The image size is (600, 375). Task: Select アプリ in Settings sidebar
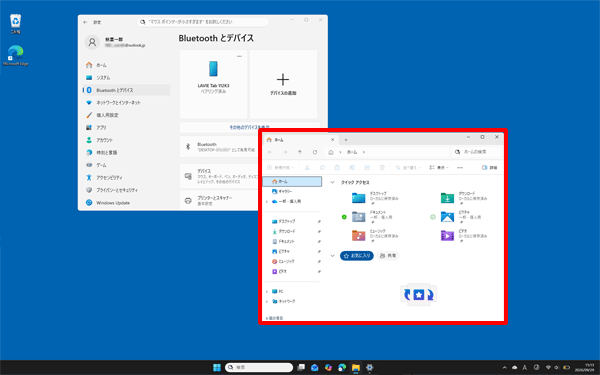tap(126, 127)
